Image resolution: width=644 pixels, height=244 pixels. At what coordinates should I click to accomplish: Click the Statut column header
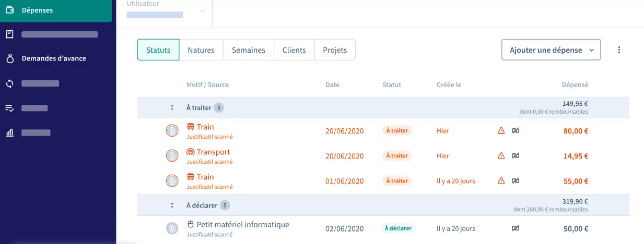392,84
